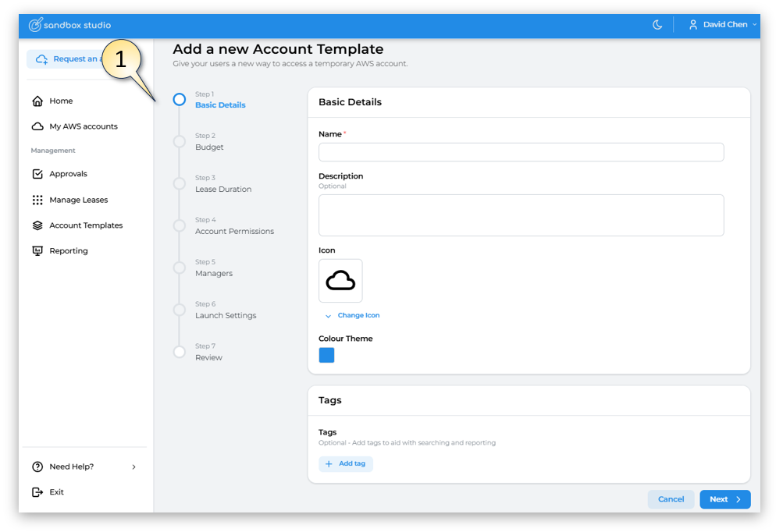Click the Approvals checkmark icon
783x532 pixels.
pyautogui.click(x=37, y=174)
